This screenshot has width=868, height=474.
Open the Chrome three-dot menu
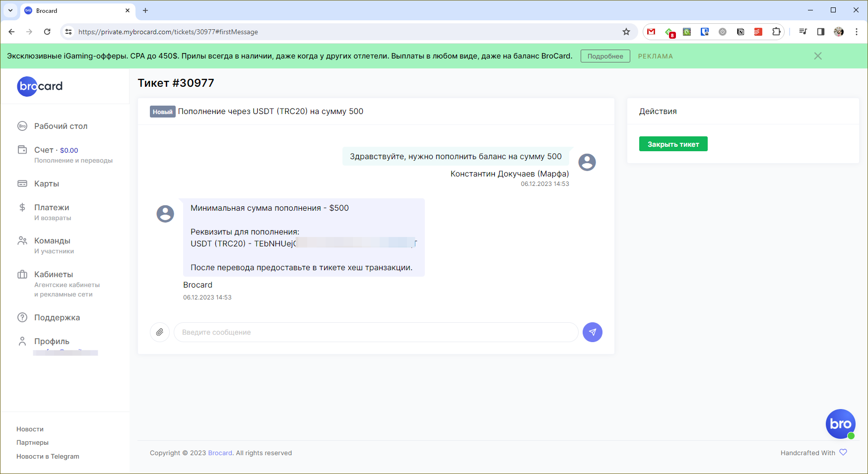click(857, 32)
